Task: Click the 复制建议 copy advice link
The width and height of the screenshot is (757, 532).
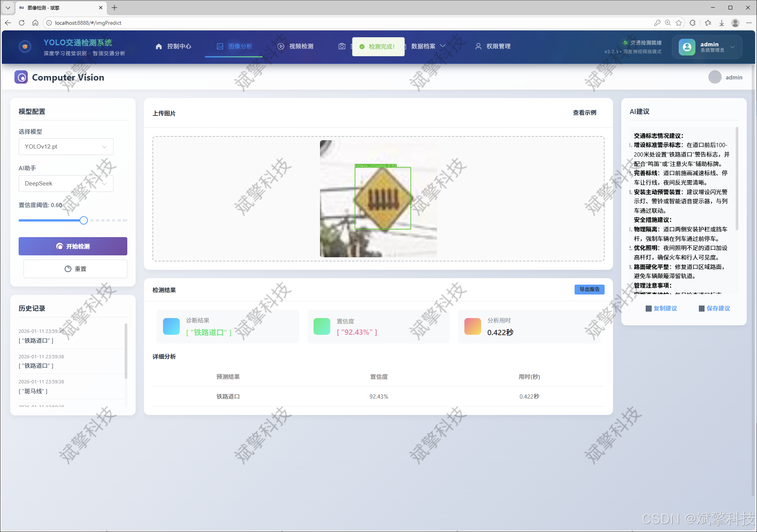Action: tap(665, 308)
